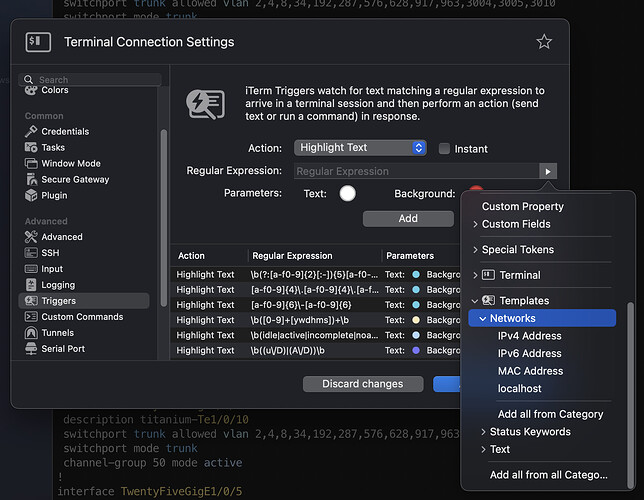Screen dimensions: 644x500
Task: Click the Regular Expression input field
Action: pos(415,171)
